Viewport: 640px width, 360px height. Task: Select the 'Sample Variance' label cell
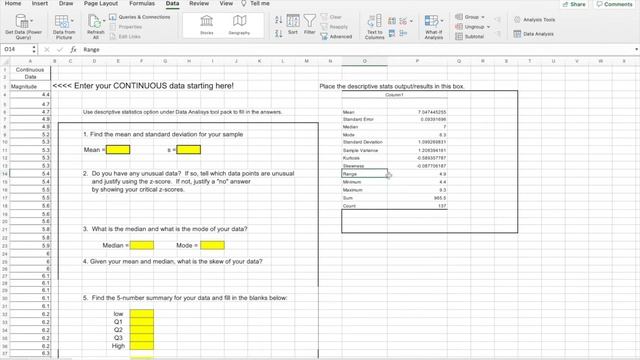click(364, 150)
